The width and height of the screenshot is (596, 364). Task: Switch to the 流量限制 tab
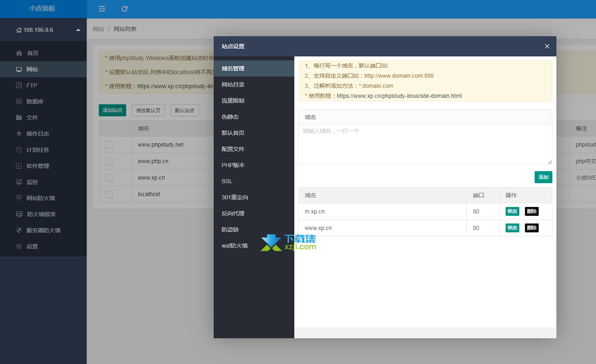(x=254, y=101)
